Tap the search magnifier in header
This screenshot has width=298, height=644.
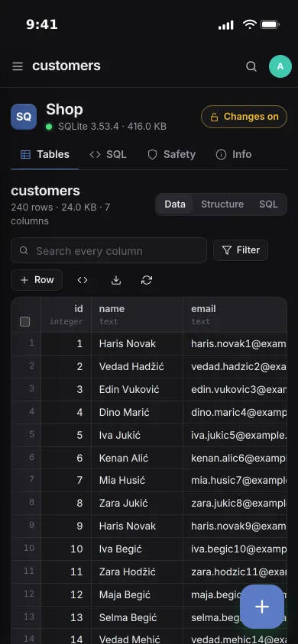(251, 66)
